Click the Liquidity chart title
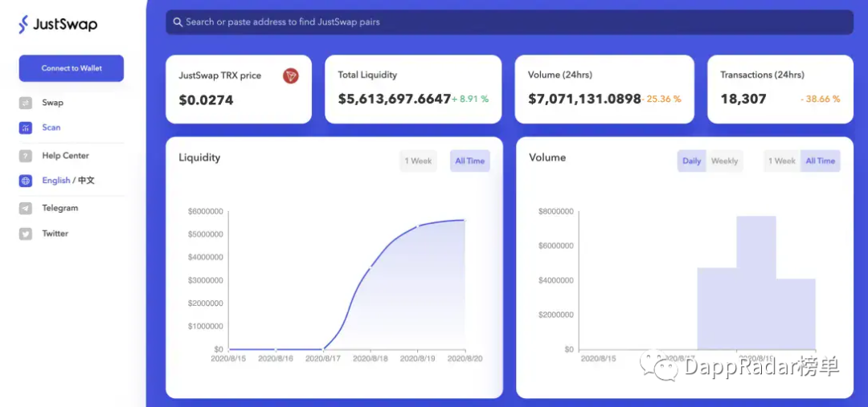This screenshot has height=407, width=868. [199, 157]
